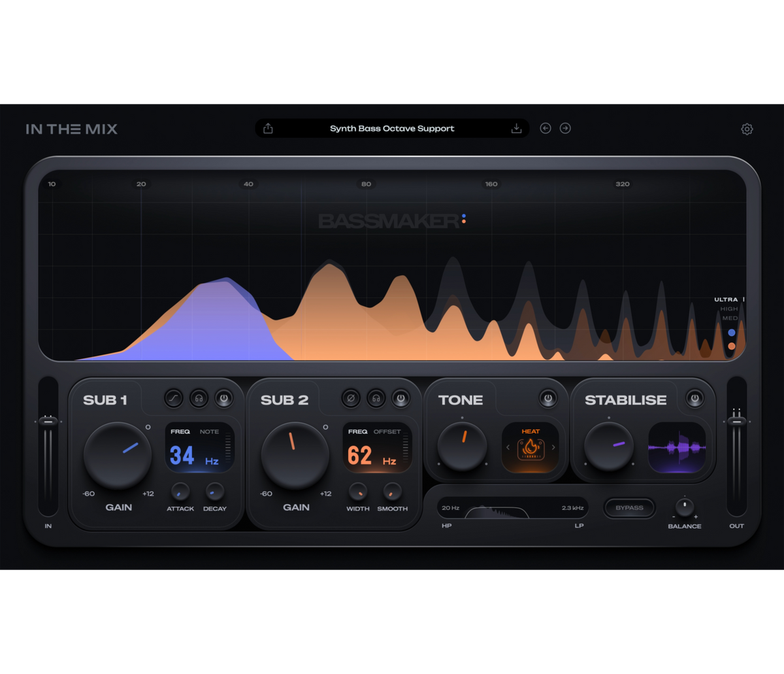Viewport: 784px width, 674px height.
Task: Toggle the SUB 1 power button
Action: coord(223,397)
